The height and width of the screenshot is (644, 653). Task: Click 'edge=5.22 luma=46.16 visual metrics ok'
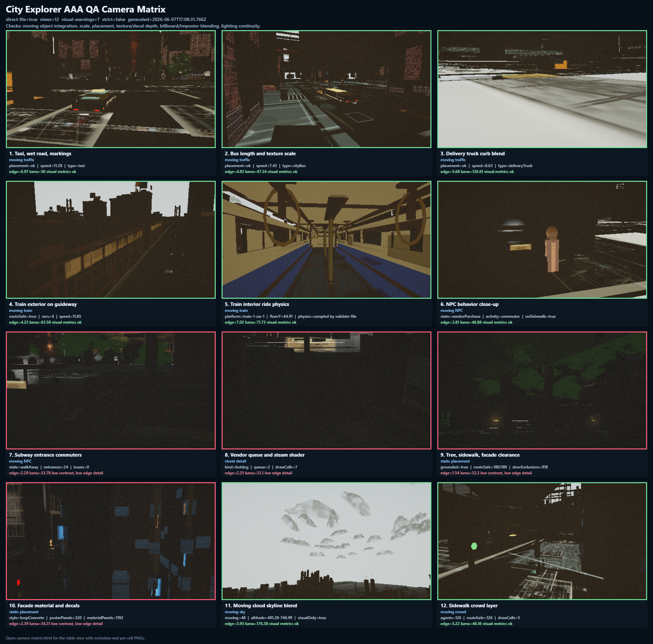(476, 623)
